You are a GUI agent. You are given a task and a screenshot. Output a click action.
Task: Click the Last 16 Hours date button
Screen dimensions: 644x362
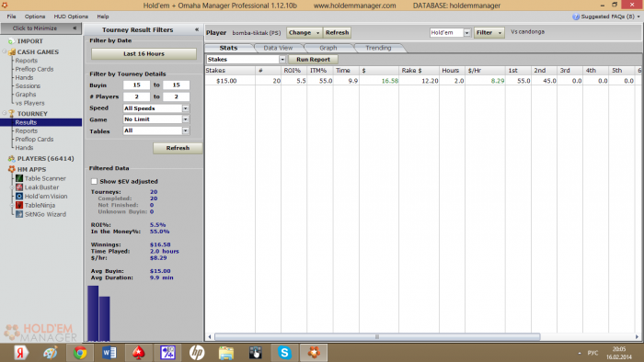[144, 53]
